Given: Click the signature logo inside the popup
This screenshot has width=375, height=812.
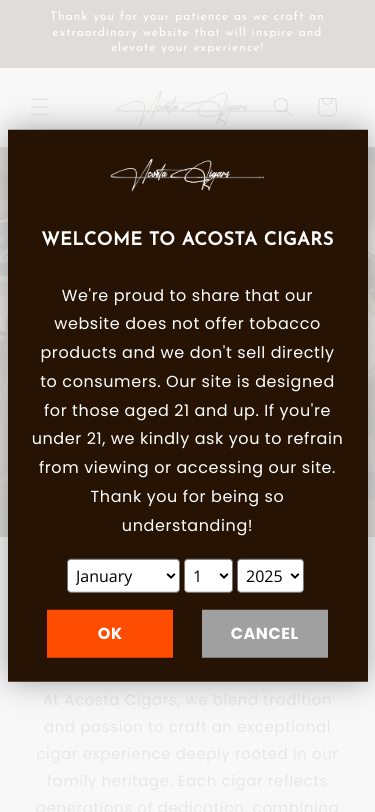Looking at the screenshot, I should [x=188, y=175].
